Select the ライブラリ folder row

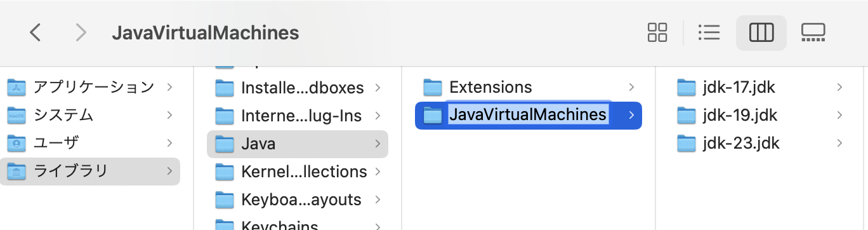point(90,172)
